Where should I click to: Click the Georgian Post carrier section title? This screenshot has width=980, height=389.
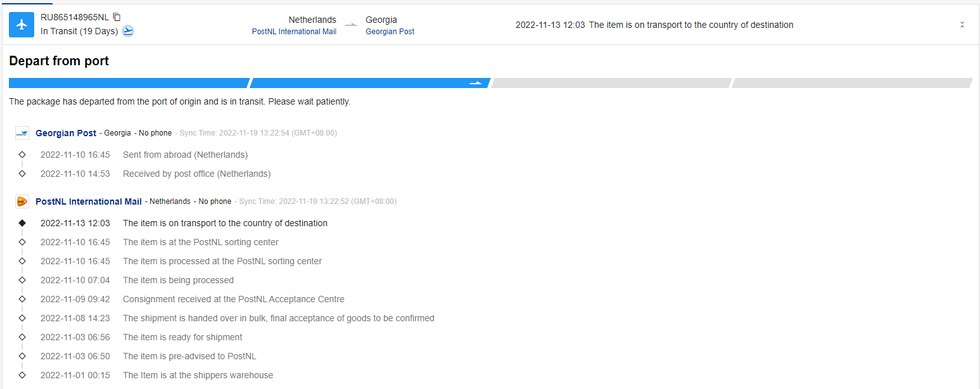point(66,133)
